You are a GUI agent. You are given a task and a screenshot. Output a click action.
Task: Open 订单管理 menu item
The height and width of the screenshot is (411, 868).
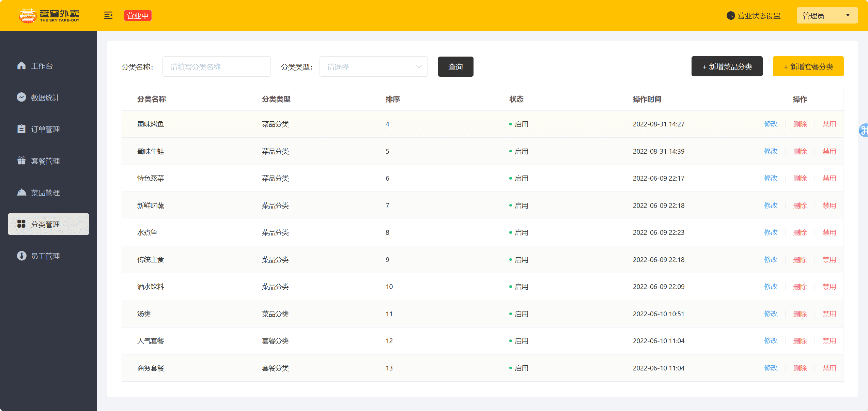tap(48, 129)
